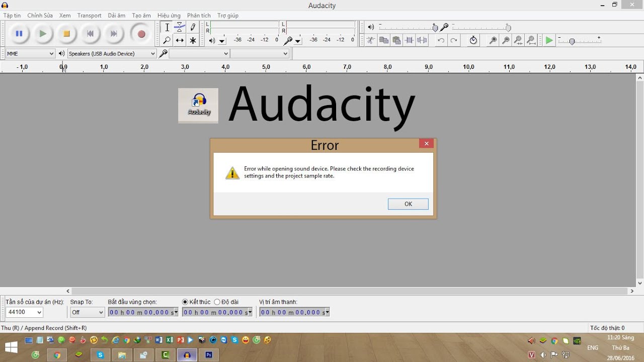644x362 pixels.
Task: Adjust the playback speed slider thumb
Action: (x=572, y=41)
